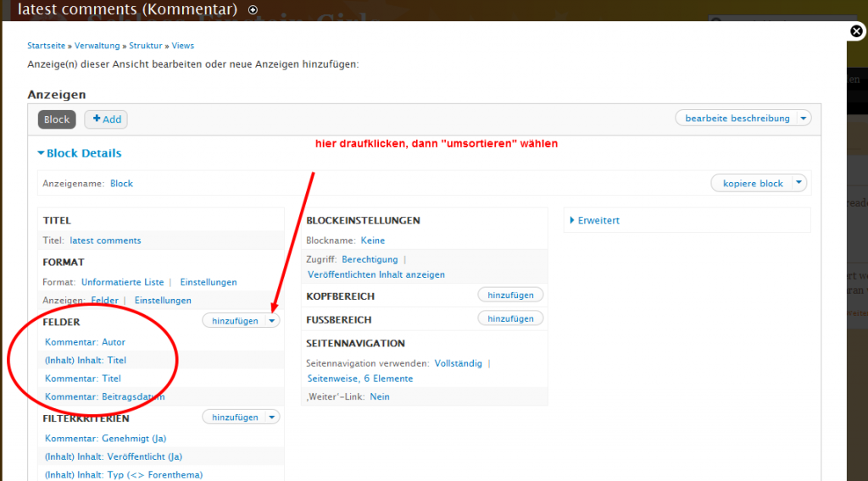Go to Views in the breadcrumb
Viewport: 868px width, 481px height.
[x=183, y=46]
